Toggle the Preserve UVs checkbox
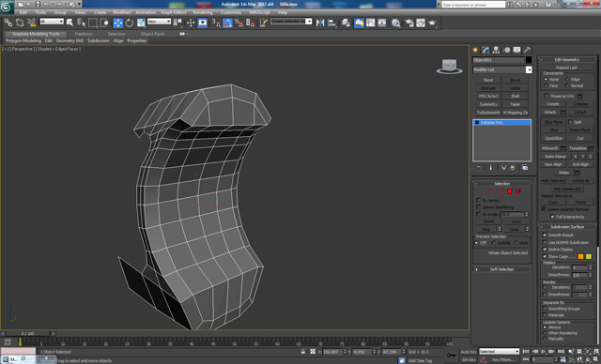The height and width of the screenshot is (364, 601). [547, 96]
